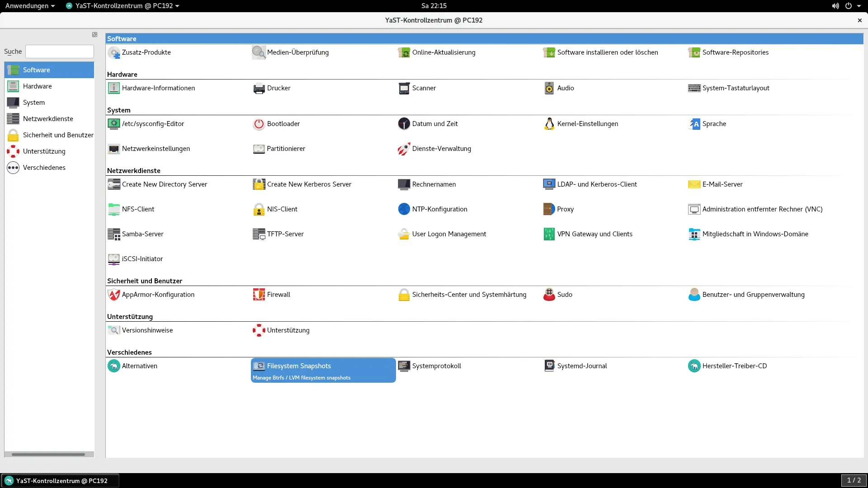Image resolution: width=868 pixels, height=488 pixels.
Task: Select Verschiedenes in the sidebar
Action: point(49,168)
